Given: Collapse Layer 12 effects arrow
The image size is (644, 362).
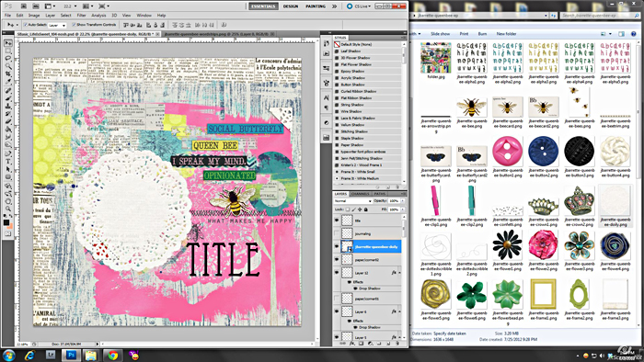Looking at the screenshot, I should click(x=399, y=273).
